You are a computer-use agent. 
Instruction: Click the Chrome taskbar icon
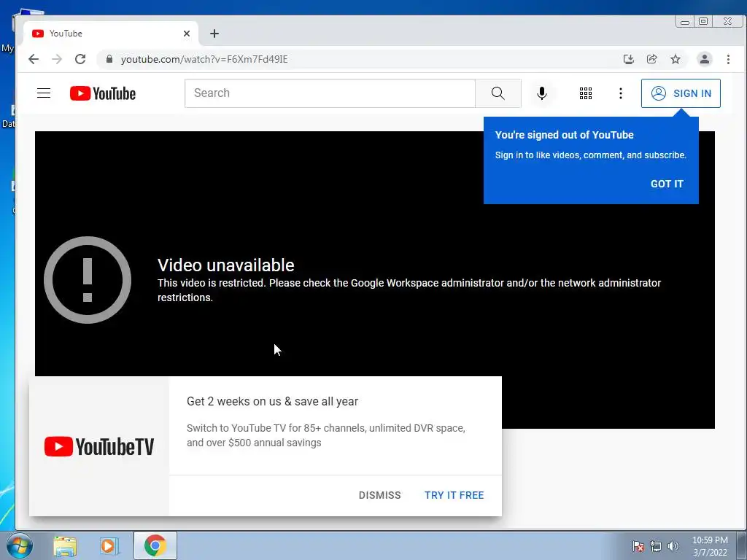(155, 545)
